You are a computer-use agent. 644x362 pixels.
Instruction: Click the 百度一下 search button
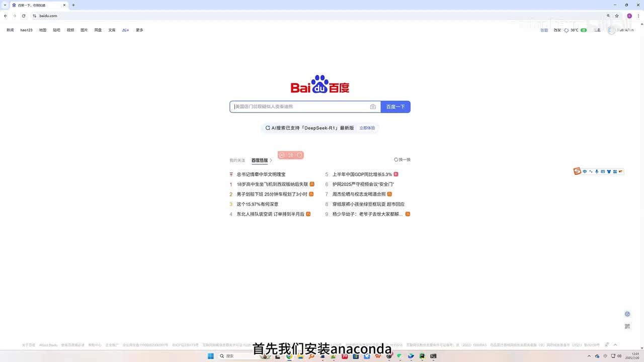[395, 107]
